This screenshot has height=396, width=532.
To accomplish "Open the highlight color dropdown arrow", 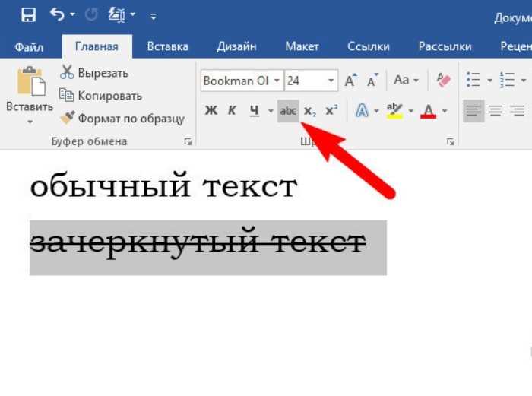I will (411, 111).
